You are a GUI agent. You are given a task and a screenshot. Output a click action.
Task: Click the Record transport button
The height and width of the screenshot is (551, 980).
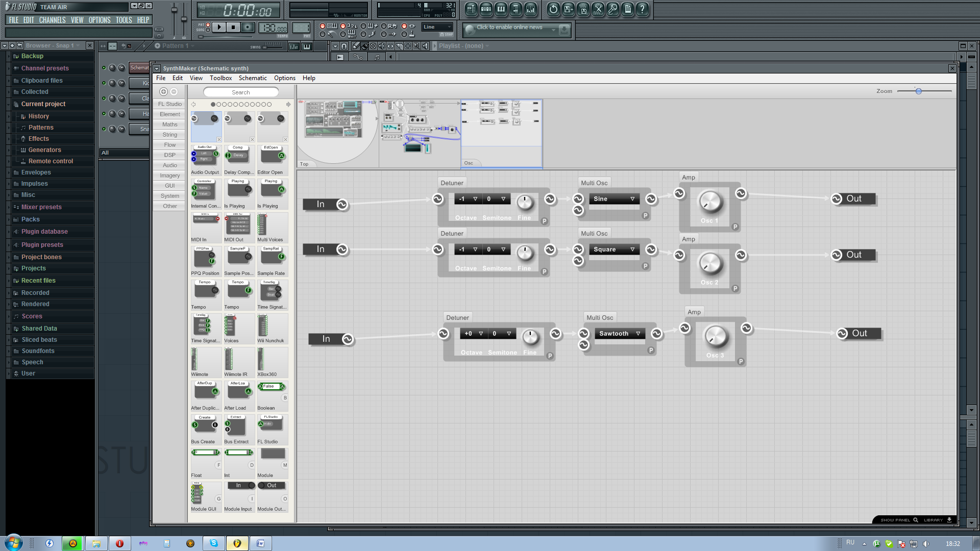click(248, 27)
